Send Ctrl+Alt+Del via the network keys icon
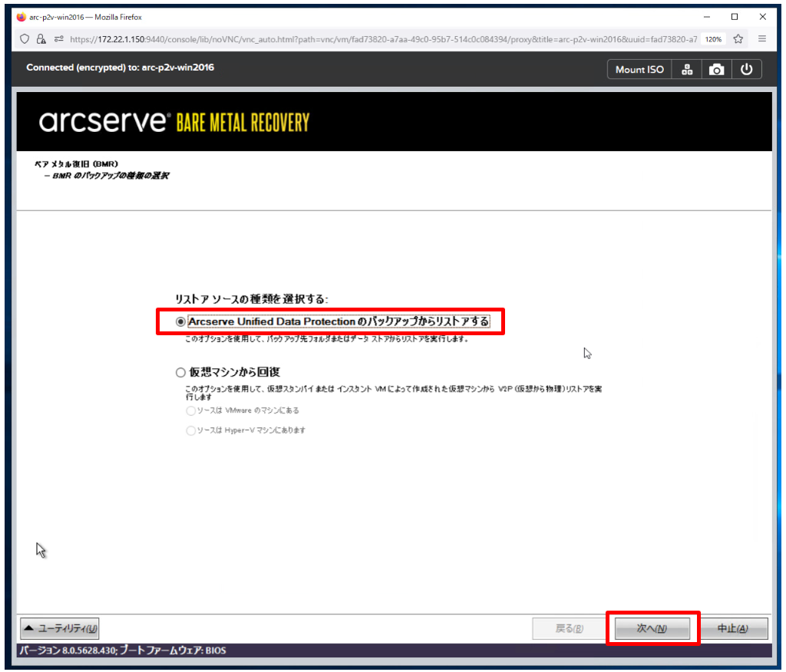Image resolution: width=786 pixels, height=672 pixels. tap(687, 70)
